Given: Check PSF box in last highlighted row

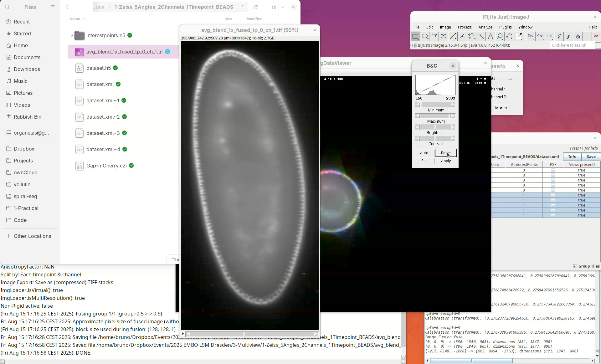Looking at the screenshot, I should [x=553, y=215].
